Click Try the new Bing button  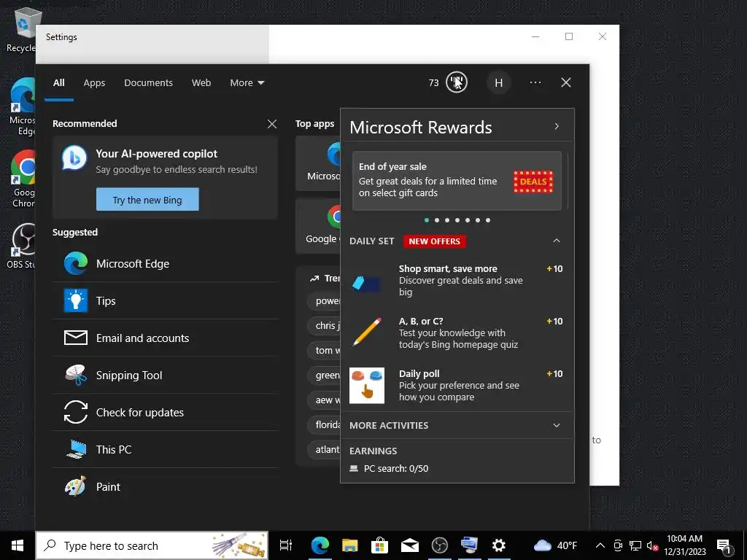tap(147, 199)
